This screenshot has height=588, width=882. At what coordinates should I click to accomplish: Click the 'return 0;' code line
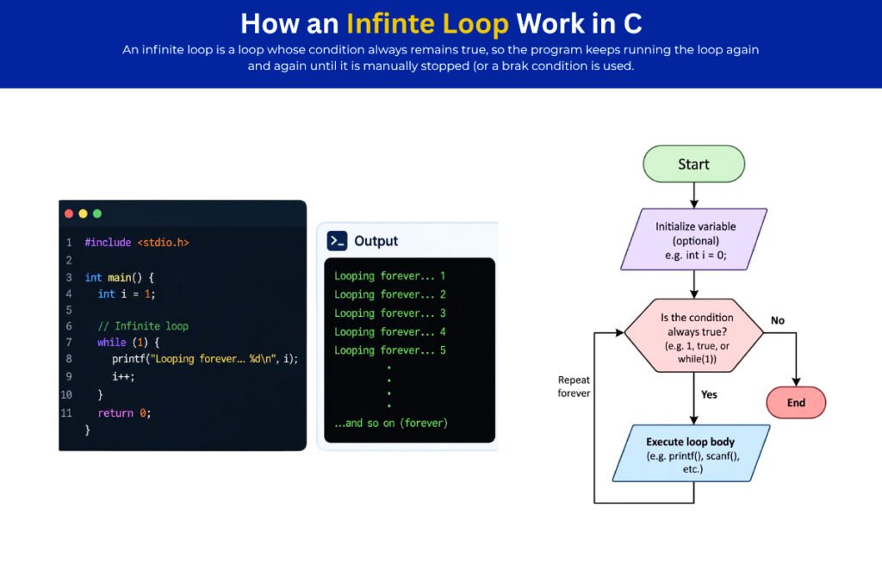[x=124, y=413]
